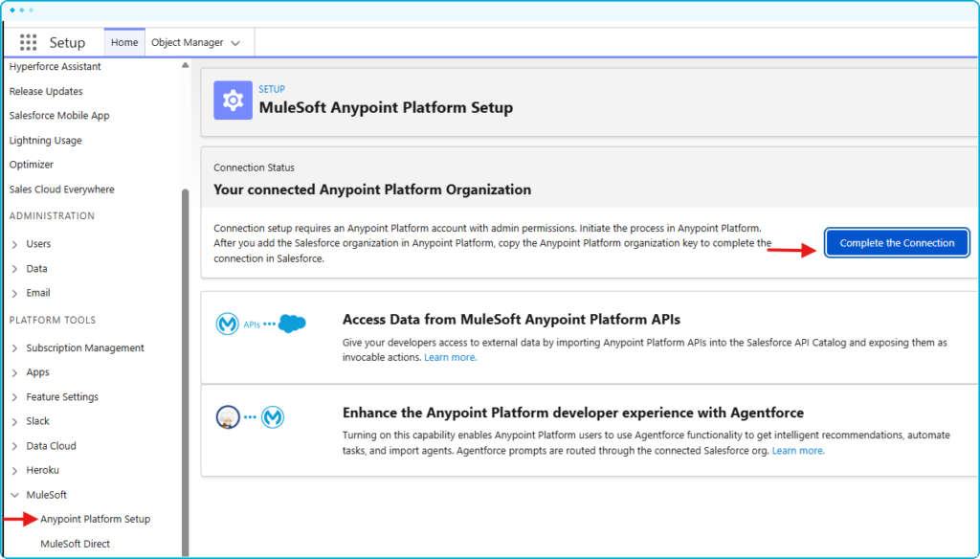Expand the Email section chevron
Image resolution: width=980 pixels, height=559 pixels.
click(15, 293)
